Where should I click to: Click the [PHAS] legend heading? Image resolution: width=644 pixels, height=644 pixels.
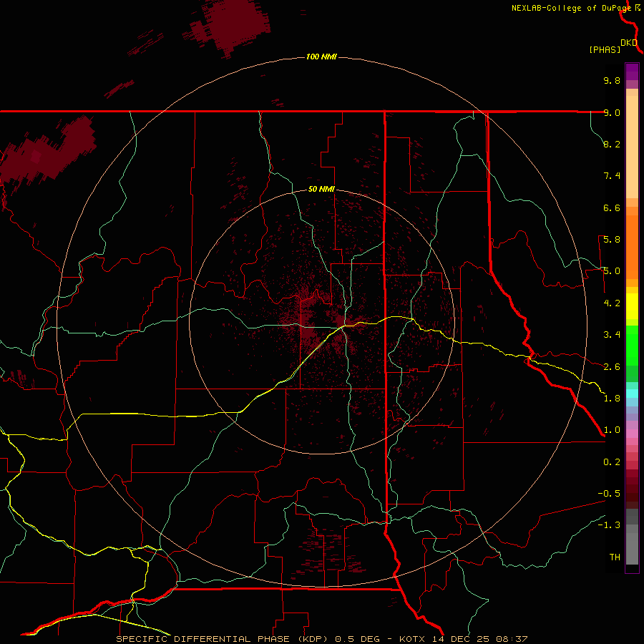605,49
